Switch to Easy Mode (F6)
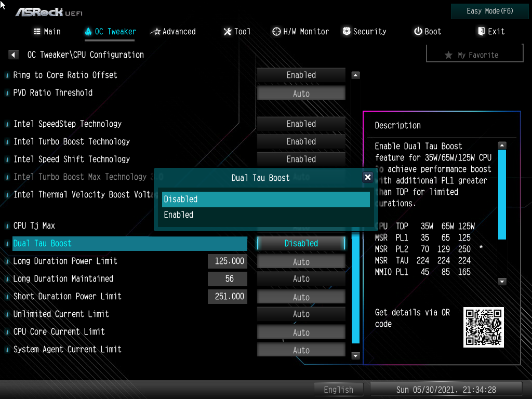Image resolution: width=532 pixels, height=399 pixels. 489,11
